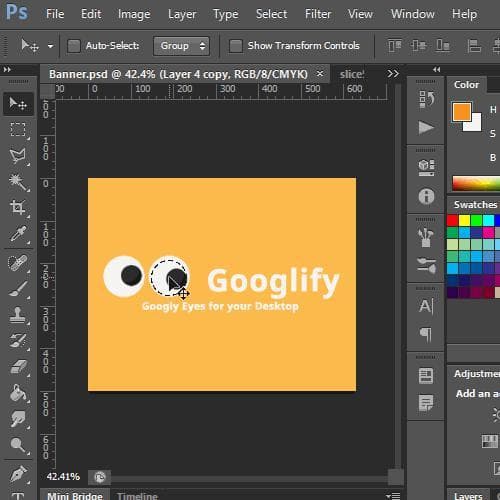This screenshot has height=500, width=500.
Task: Select the Clone Stamp tool
Action: tap(18, 315)
